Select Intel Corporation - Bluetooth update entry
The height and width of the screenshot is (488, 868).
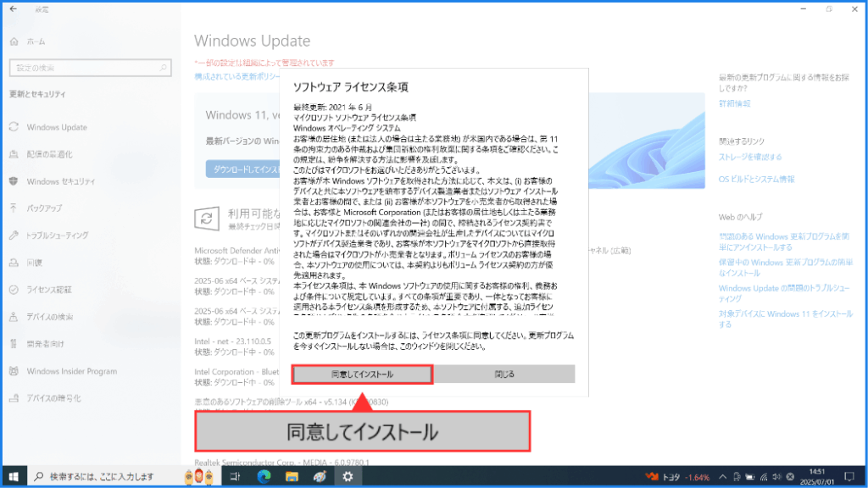coord(237,377)
